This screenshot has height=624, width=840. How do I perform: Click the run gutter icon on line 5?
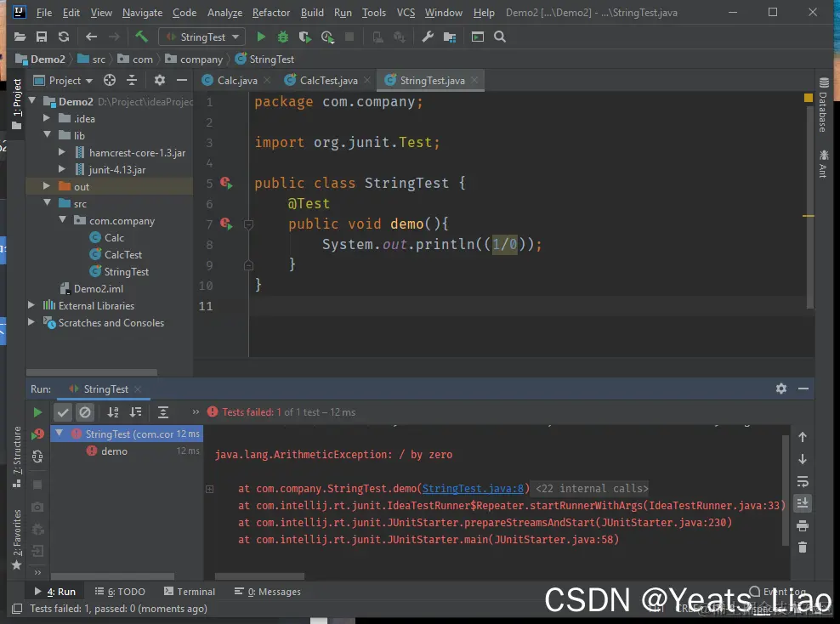[x=226, y=183]
